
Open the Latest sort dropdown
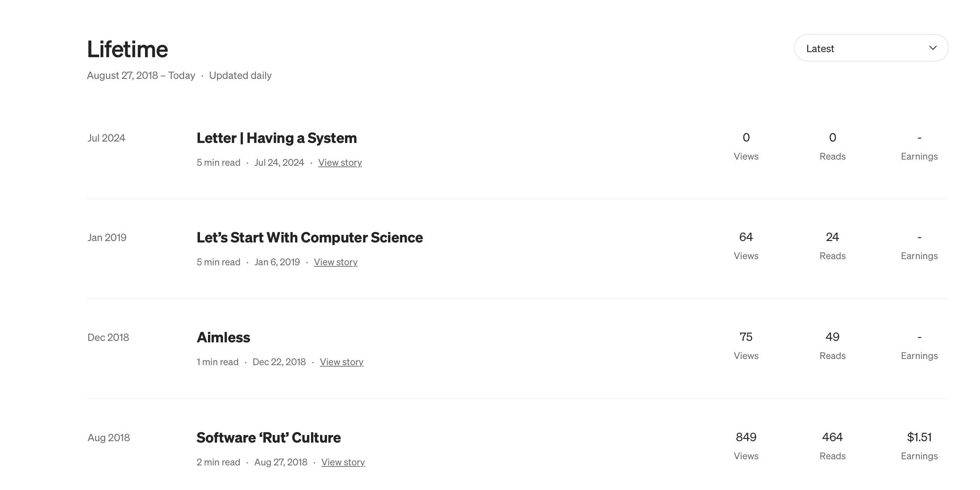(870, 48)
